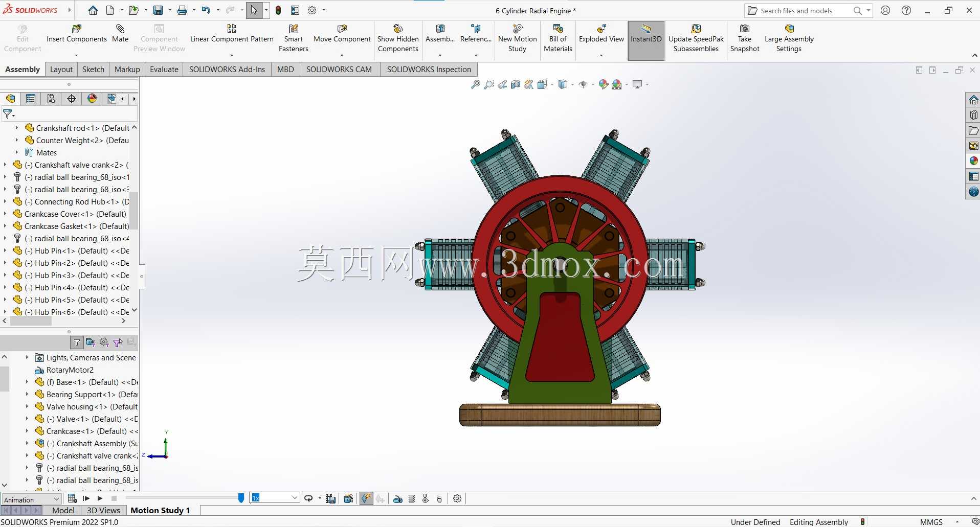980x527 pixels.
Task: Click Exploded View tool
Action: tap(601, 34)
